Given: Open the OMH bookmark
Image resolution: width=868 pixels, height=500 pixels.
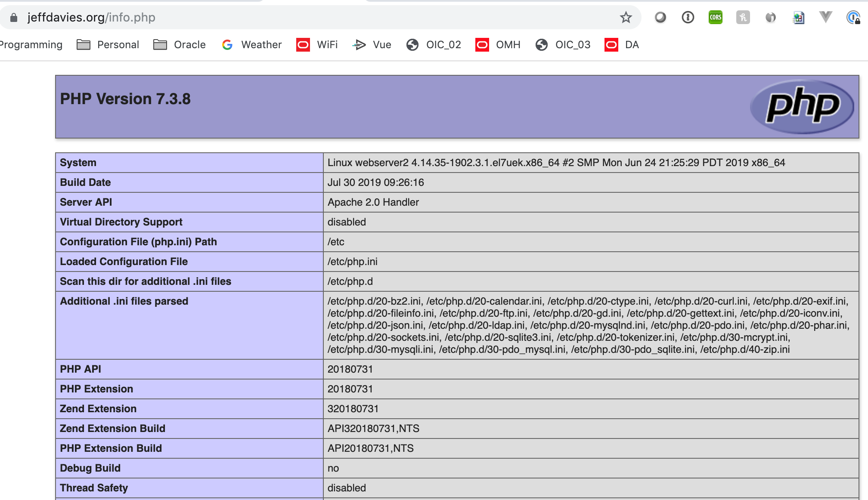Looking at the screenshot, I should [498, 45].
